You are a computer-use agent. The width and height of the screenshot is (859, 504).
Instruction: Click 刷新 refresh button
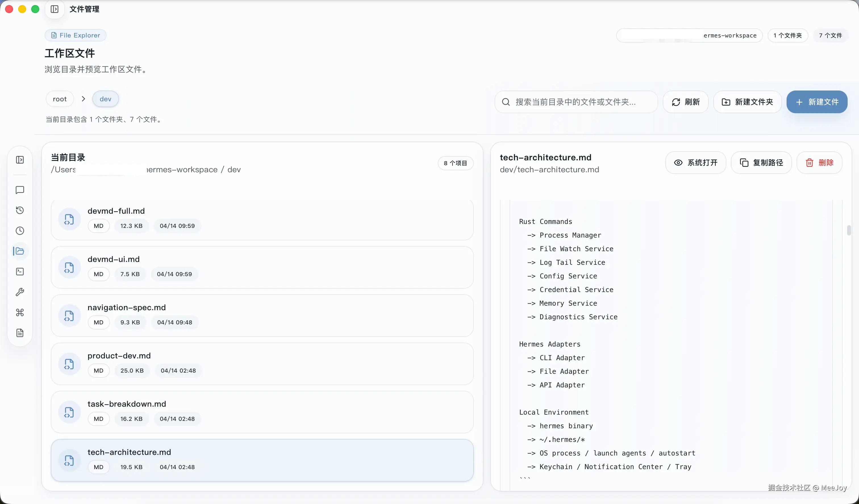[685, 102]
